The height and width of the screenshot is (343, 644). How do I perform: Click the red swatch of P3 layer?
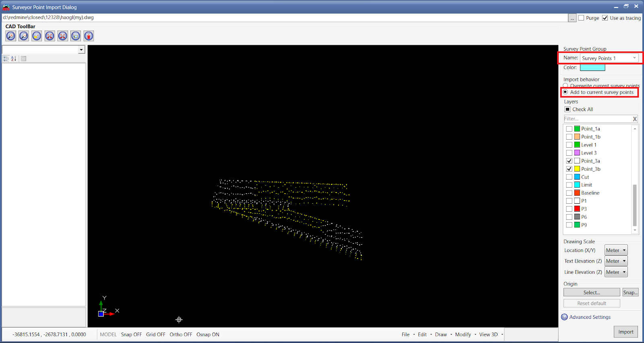pos(577,209)
